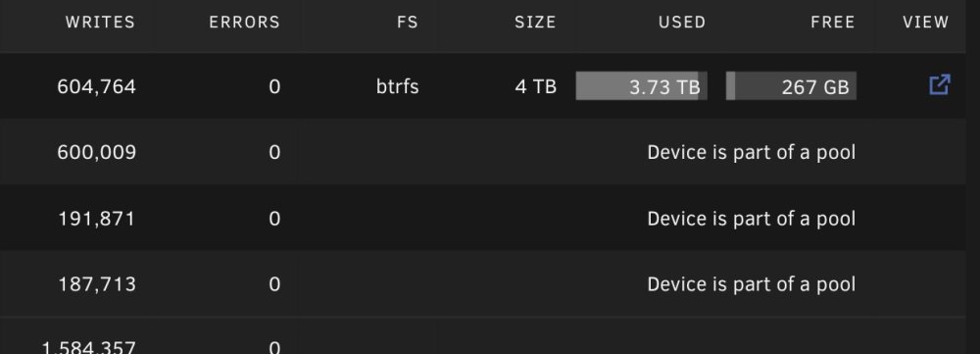Screen dimensions: 980x354
Task: Open the btrfs disk view icon
Action: (940, 85)
